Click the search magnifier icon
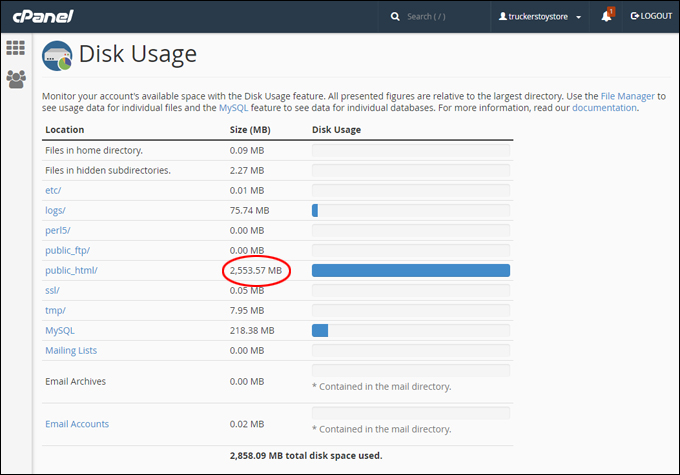Screen dimensions: 680x475 click(395, 16)
